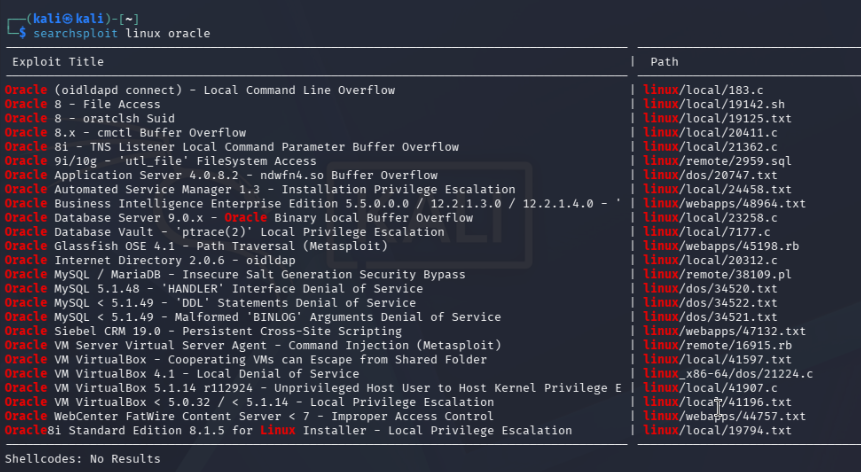
Task: Click the path 'linux/local/20411.c'
Action: pyautogui.click(x=711, y=133)
